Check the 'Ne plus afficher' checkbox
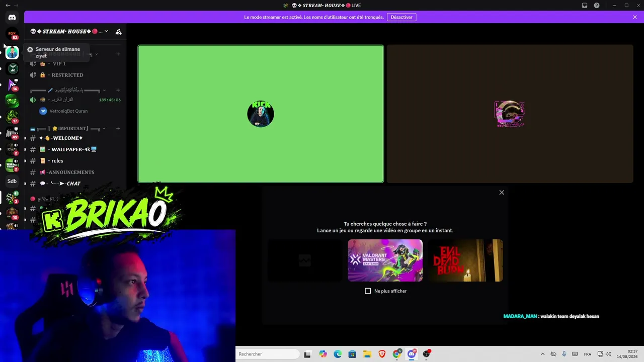 [368, 291]
